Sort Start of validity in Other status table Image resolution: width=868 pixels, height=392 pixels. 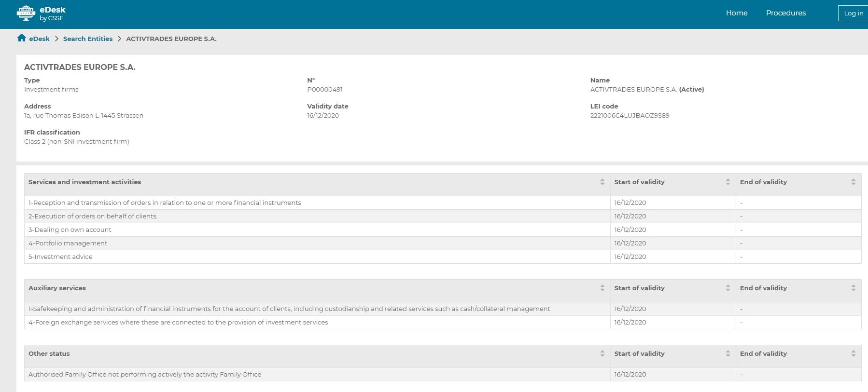[728, 353]
